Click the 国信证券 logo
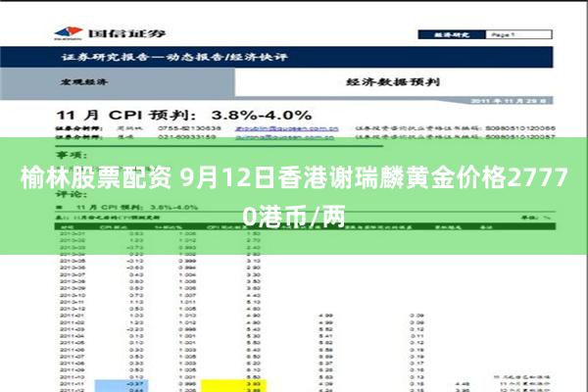The width and height of the screenshot is (588, 392). tap(110, 33)
